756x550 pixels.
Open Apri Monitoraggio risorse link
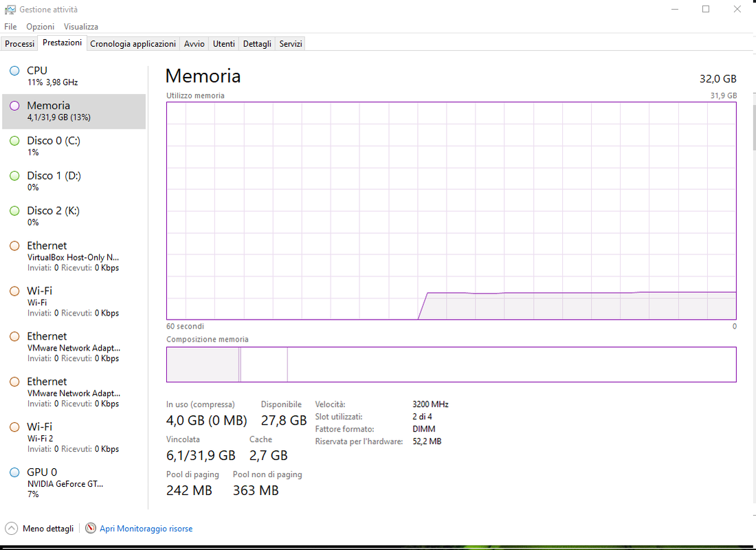[x=146, y=529]
